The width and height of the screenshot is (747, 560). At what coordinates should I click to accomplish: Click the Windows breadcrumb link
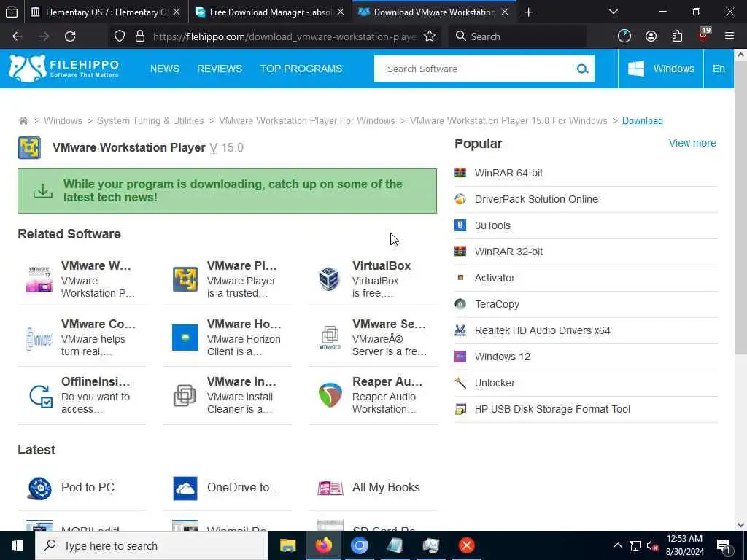pos(63,120)
